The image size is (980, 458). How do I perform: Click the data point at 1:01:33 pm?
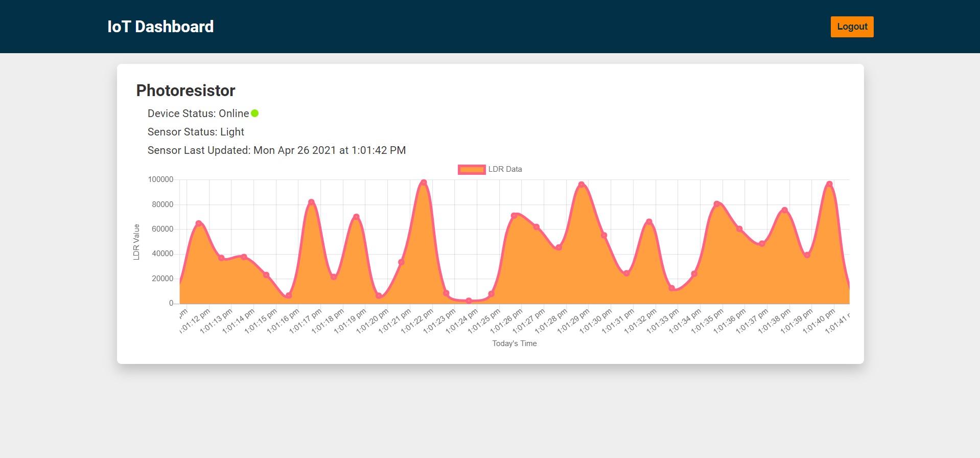click(x=672, y=288)
